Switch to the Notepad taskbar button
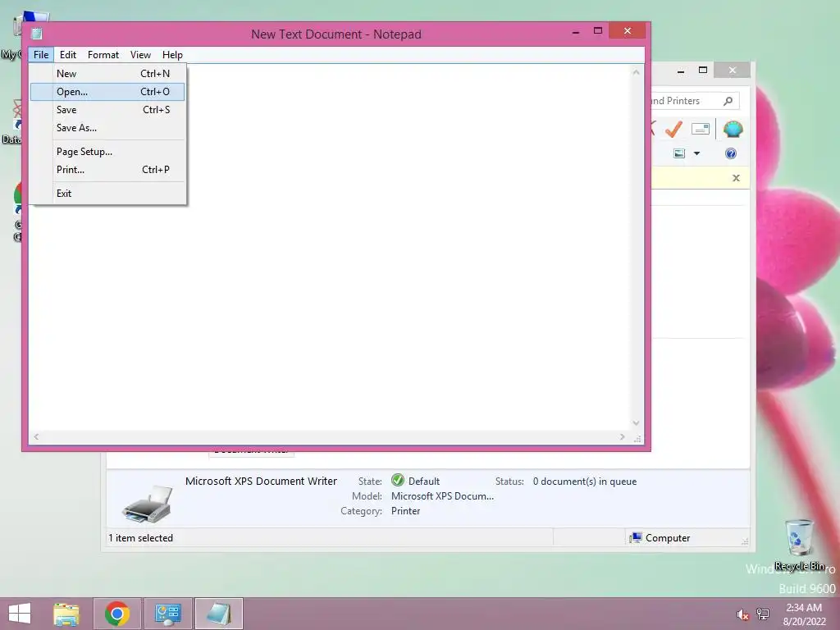This screenshot has width=840, height=630. [218, 614]
